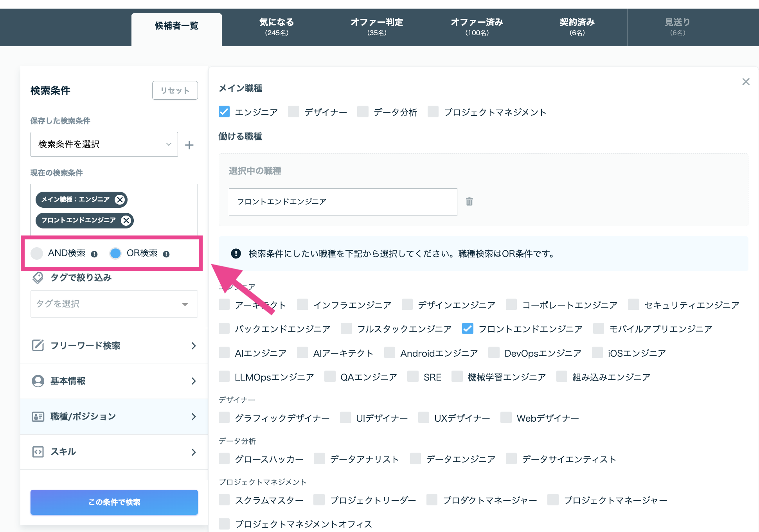
Task: Select the AND検索 radio button
Action: (x=37, y=253)
